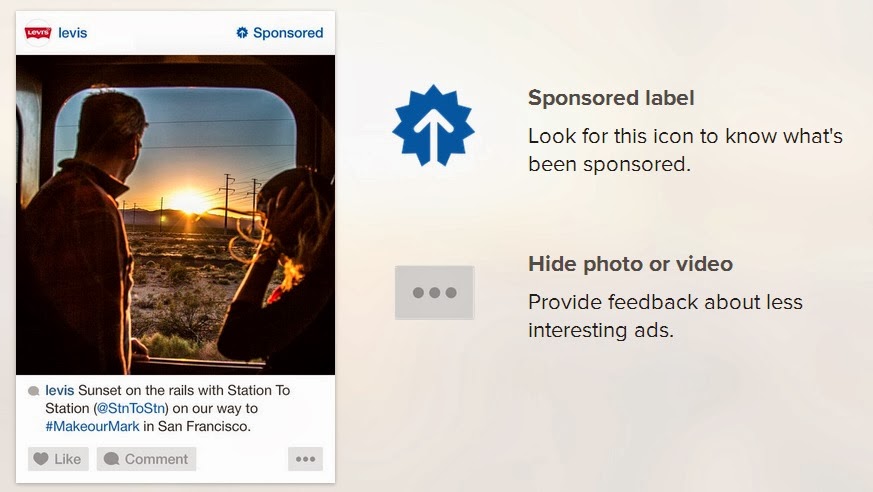Open the @StnToStn mention
The width and height of the screenshot is (873, 492).
(131, 408)
